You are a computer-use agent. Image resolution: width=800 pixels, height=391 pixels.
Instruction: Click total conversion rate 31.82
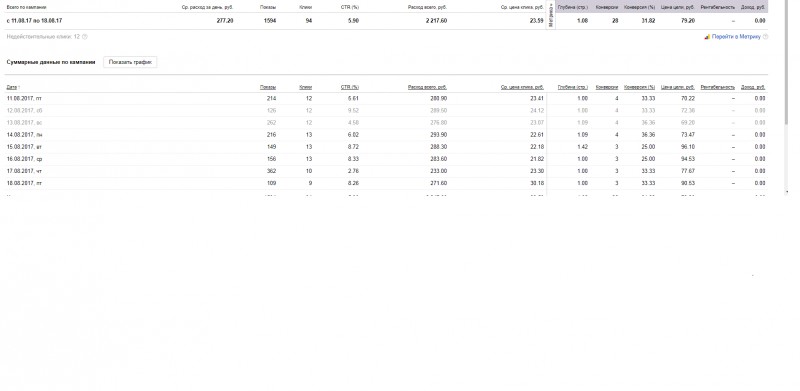648,21
